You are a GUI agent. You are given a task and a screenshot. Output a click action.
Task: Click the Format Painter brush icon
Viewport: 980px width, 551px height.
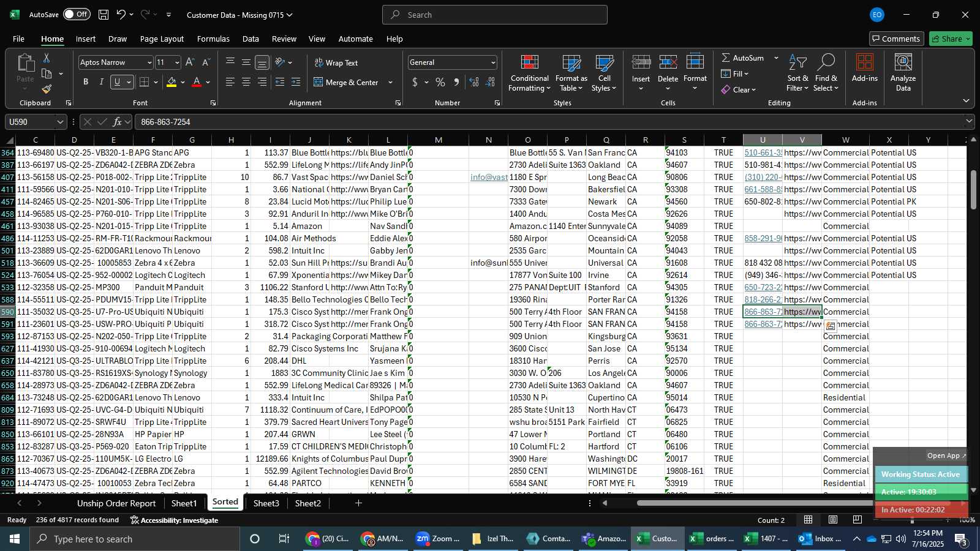[47, 89]
